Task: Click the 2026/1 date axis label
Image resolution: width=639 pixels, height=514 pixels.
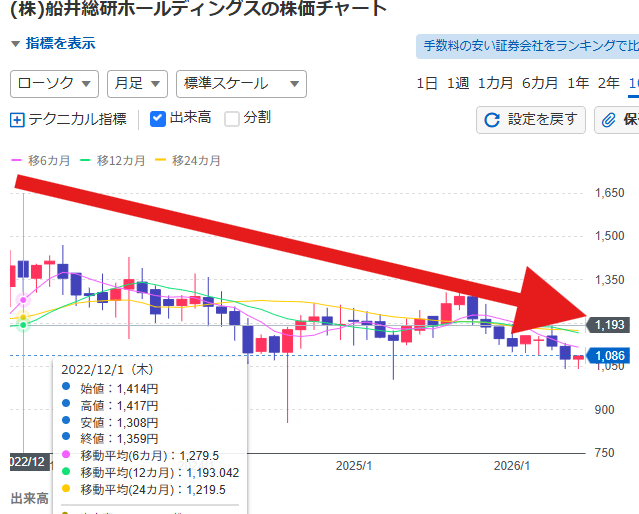Action: click(511, 465)
